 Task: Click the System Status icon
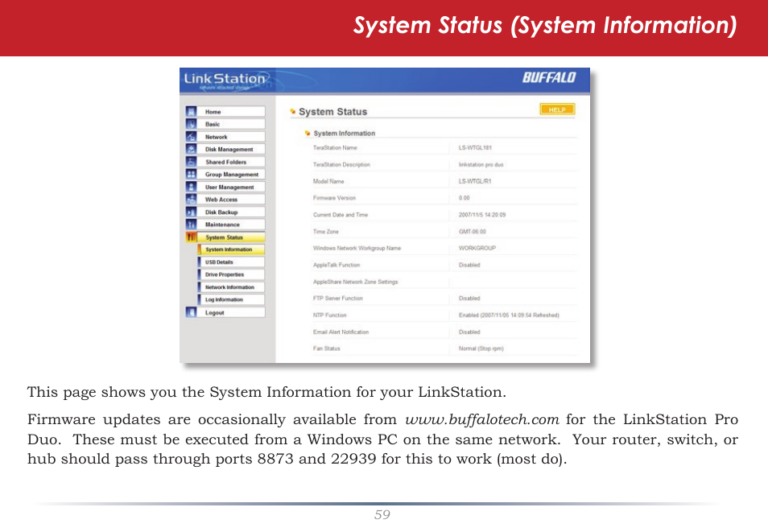(x=191, y=237)
